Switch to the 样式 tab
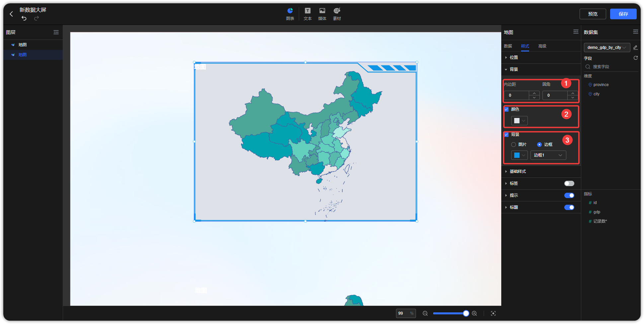644x324 pixels. pos(525,46)
